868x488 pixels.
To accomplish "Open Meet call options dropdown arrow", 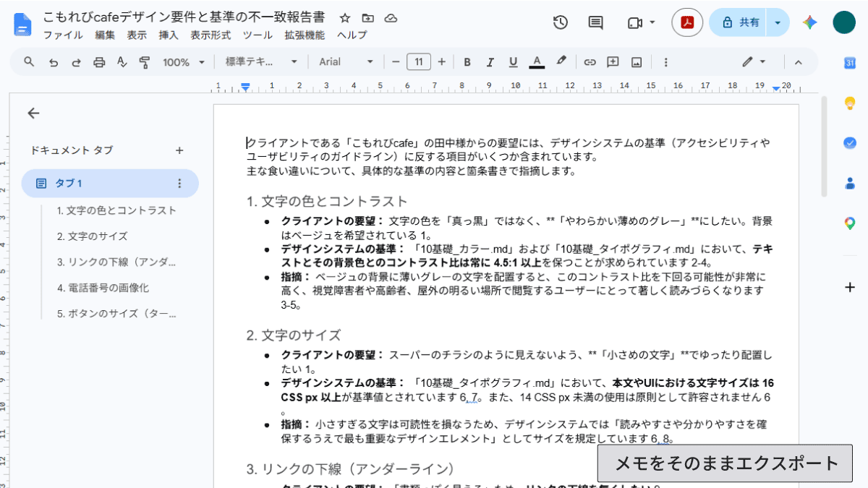I will [652, 22].
